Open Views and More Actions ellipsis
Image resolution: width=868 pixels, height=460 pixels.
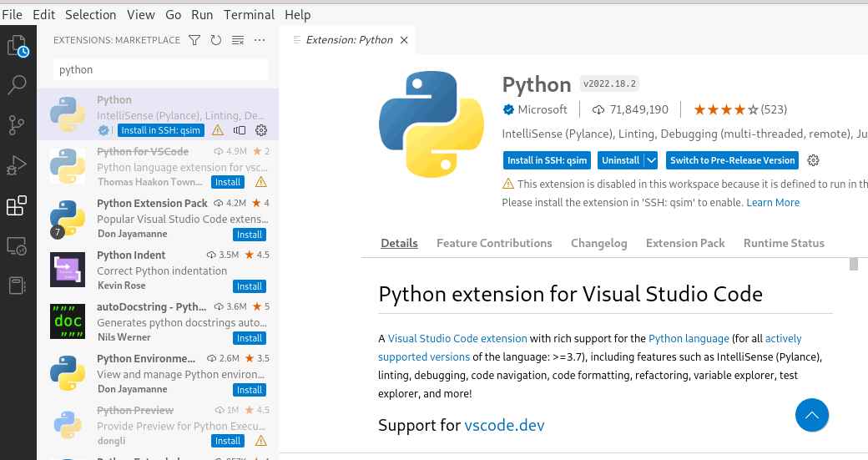tap(259, 40)
